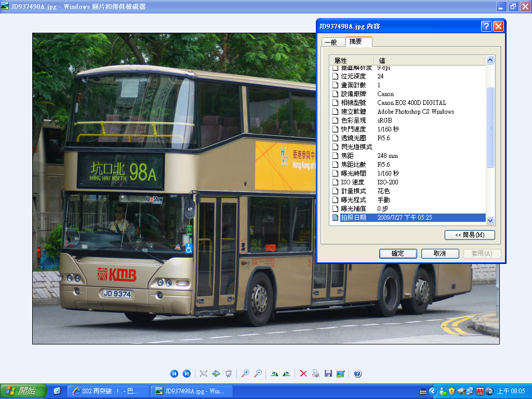Click the properties dialog help question button
This screenshot has height=399, width=532.
(486, 26)
